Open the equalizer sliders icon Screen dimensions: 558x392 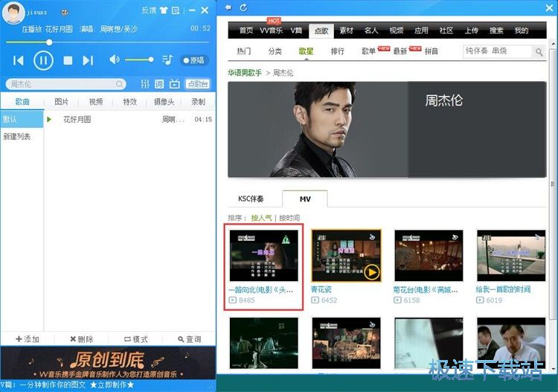(145, 84)
